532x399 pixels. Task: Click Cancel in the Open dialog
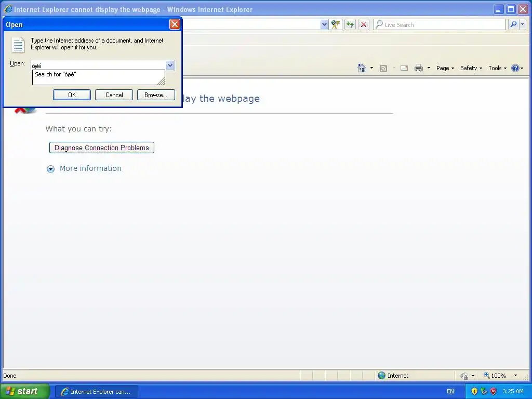(x=114, y=95)
